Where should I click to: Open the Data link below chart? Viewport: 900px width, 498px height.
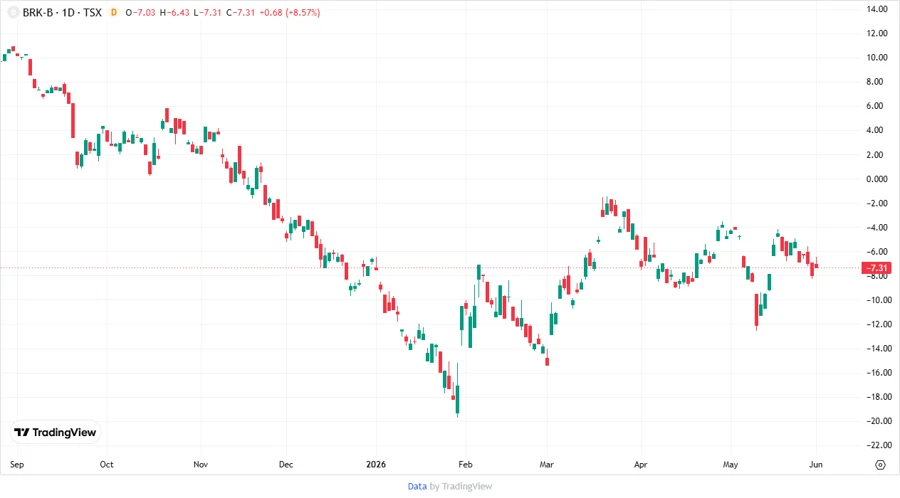tap(417, 487)
